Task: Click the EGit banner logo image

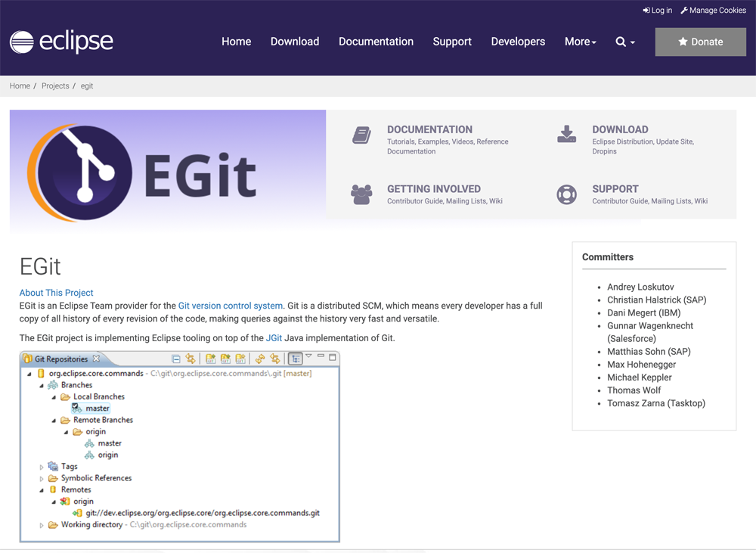Action: coord(142,172)
